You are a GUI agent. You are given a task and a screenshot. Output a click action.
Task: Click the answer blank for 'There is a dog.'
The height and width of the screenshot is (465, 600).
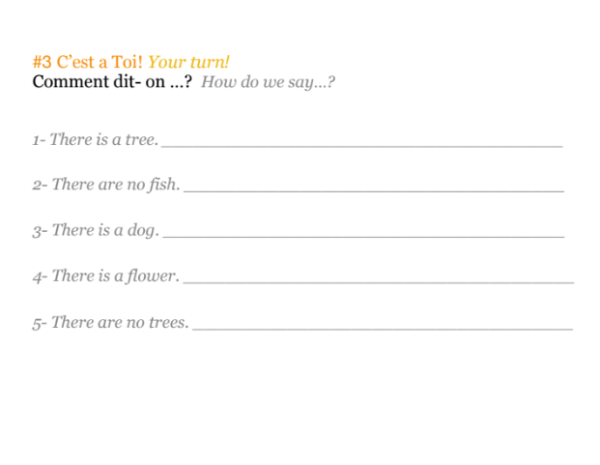pos(364,237)
